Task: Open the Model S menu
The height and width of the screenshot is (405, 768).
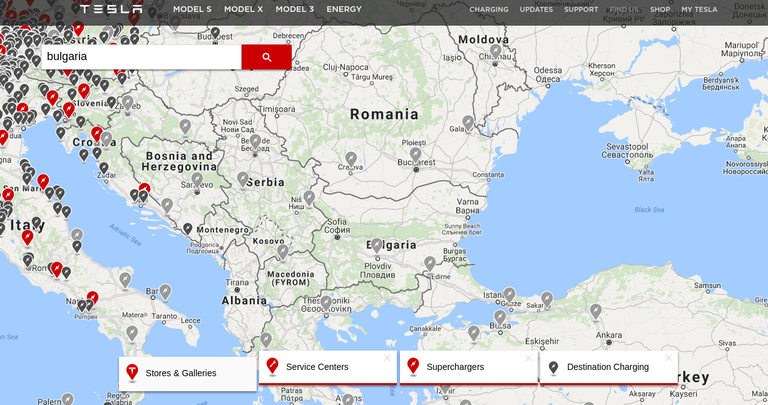Action: pyautogui.click(x=192, y=9)
